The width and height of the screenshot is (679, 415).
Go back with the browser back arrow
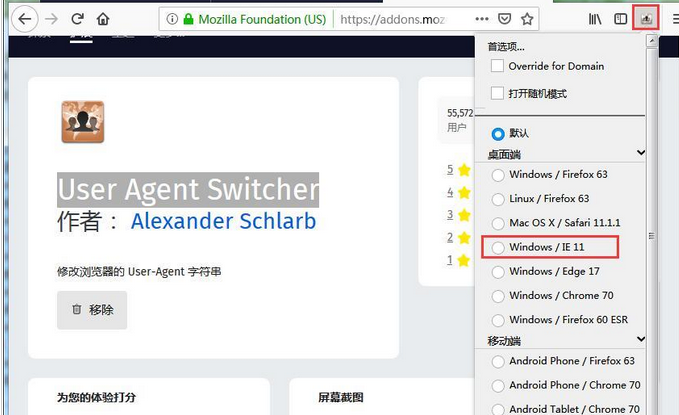(x=25, y=19)
